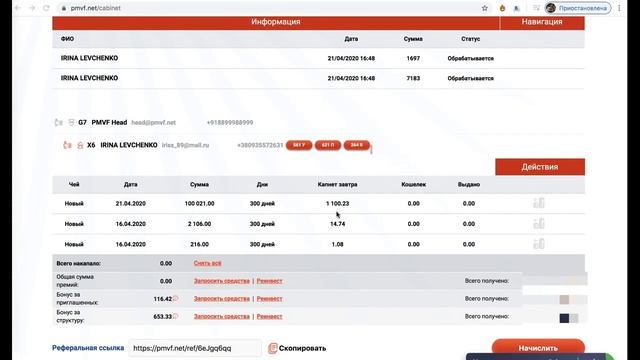The image size is (640, 360).
Task: Click chart icon in the 2 106.00 deposit row
Action: (539, 223)
